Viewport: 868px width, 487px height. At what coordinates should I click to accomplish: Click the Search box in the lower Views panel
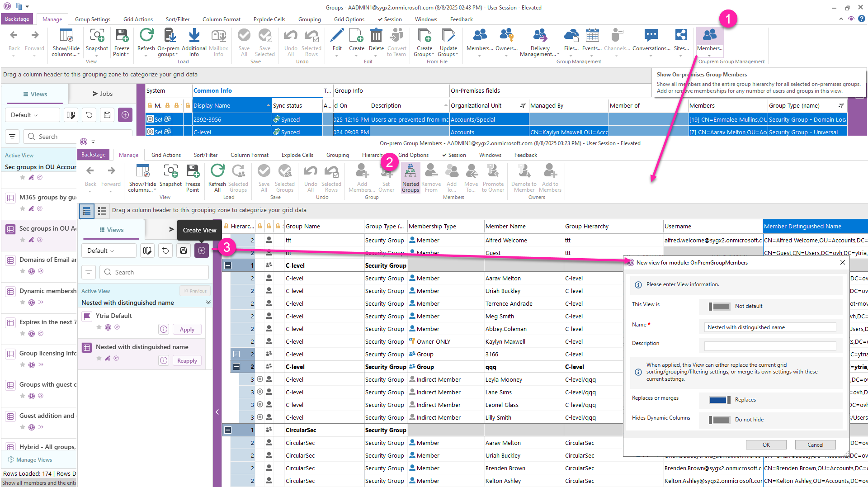(x=154, y=272)
